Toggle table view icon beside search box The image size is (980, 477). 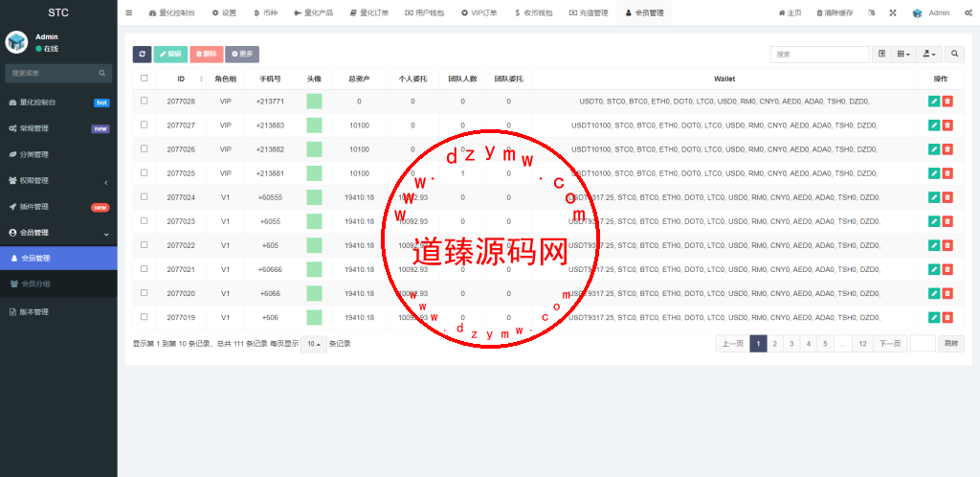click(x=881, y=55)
